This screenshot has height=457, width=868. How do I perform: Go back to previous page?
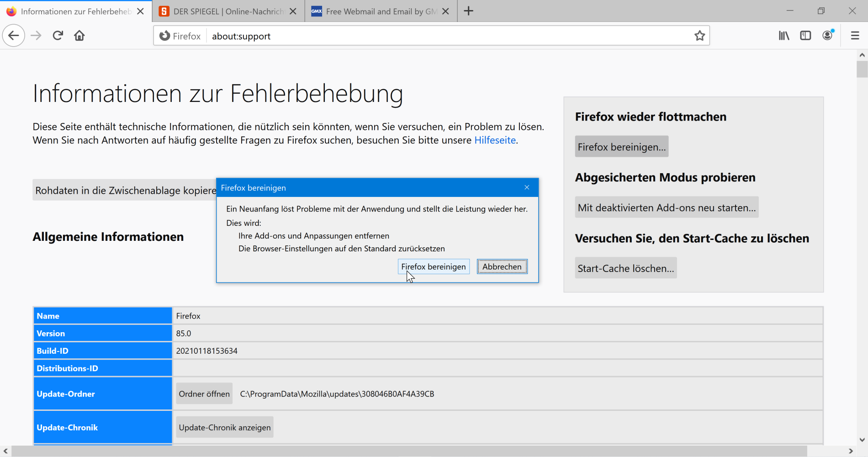click(x=14, y=36)
